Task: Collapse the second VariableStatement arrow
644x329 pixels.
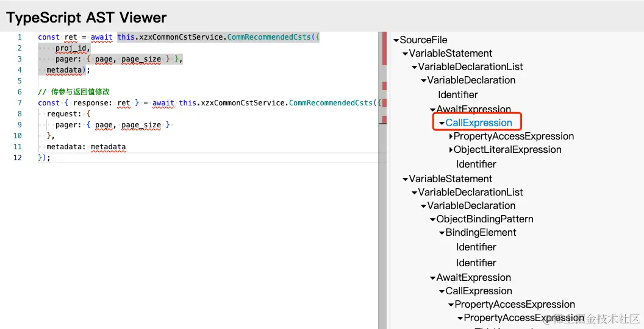Action: coord(405,179)
